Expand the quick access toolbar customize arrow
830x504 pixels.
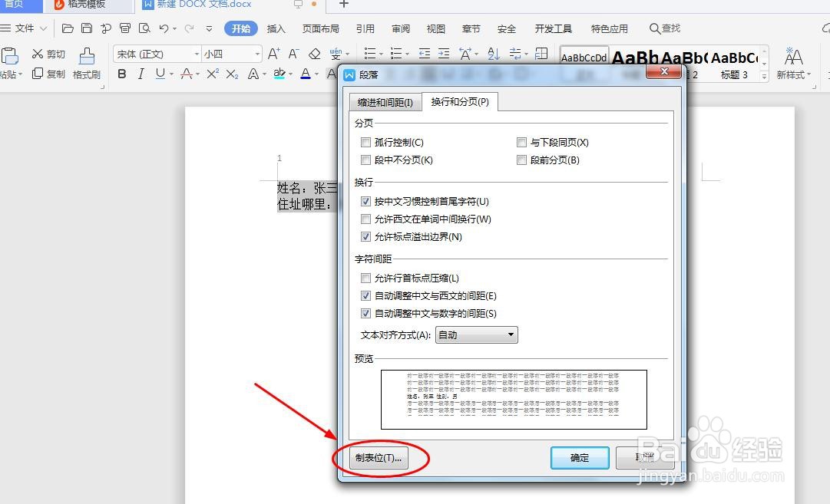[209, 28]
